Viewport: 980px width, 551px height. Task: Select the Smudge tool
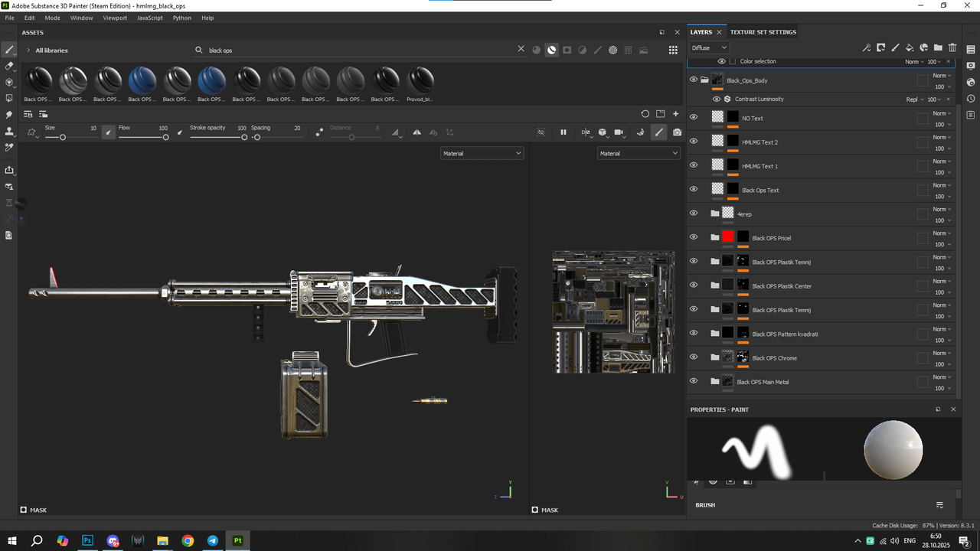(x=9, y=115)
